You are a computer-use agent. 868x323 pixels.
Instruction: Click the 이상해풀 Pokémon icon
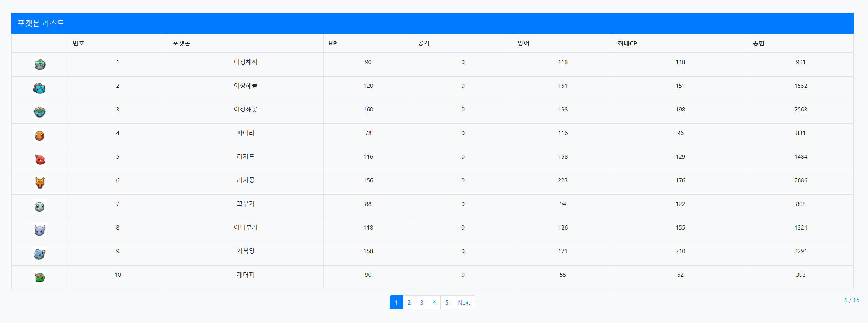[40, 88]
